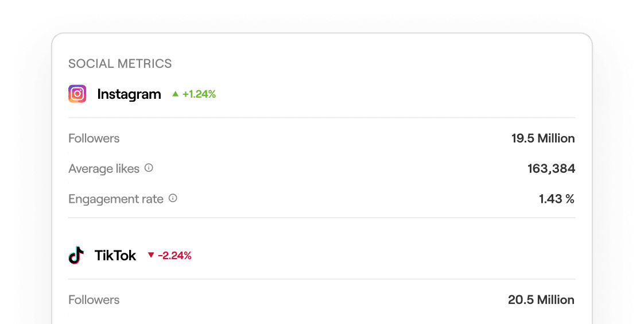This screenshot has height=324, width=644.
Task: Click the Instagram logo icon
Action: (x=77, y=94)
